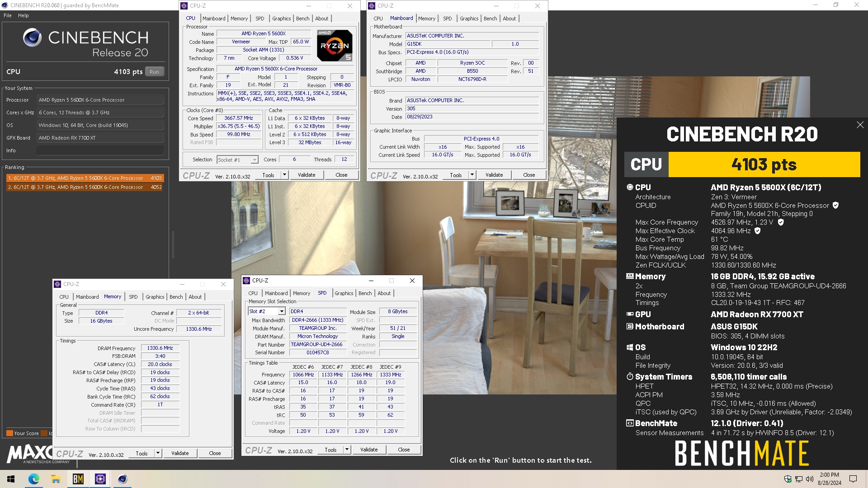Run the Cinebench CPU test
This screenshot has width=868, height=488.
[154, 72]
